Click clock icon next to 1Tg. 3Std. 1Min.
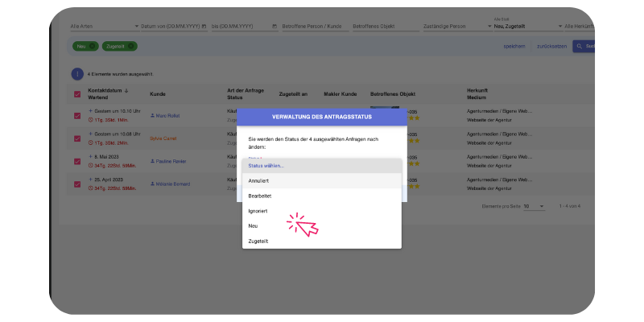This screenshot has height=322, width=644. (x=91, y=120)
